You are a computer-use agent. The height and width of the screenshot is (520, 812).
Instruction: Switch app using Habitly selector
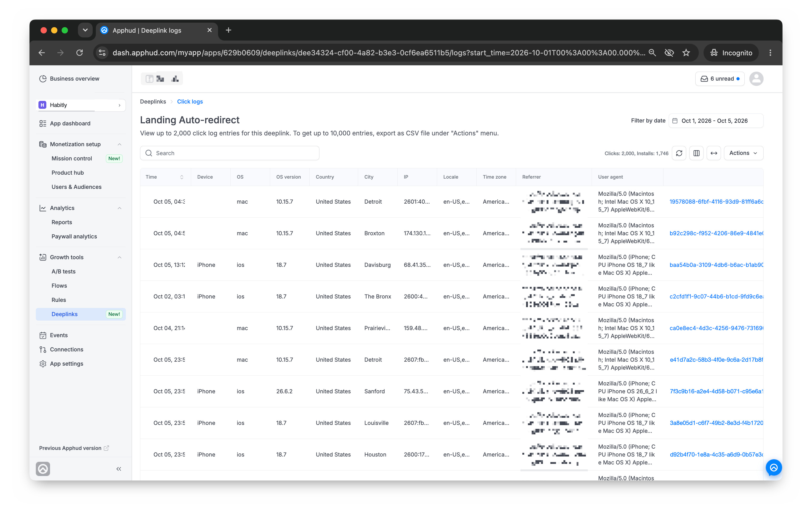(81, 105)
